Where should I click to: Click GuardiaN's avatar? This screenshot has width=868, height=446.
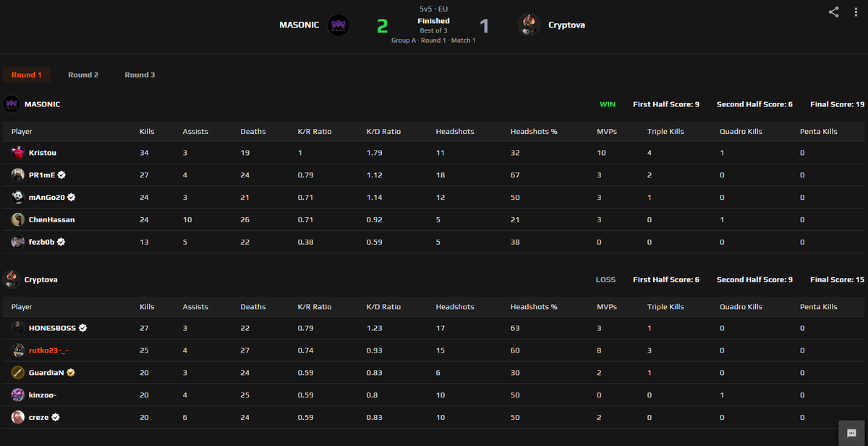18,373
